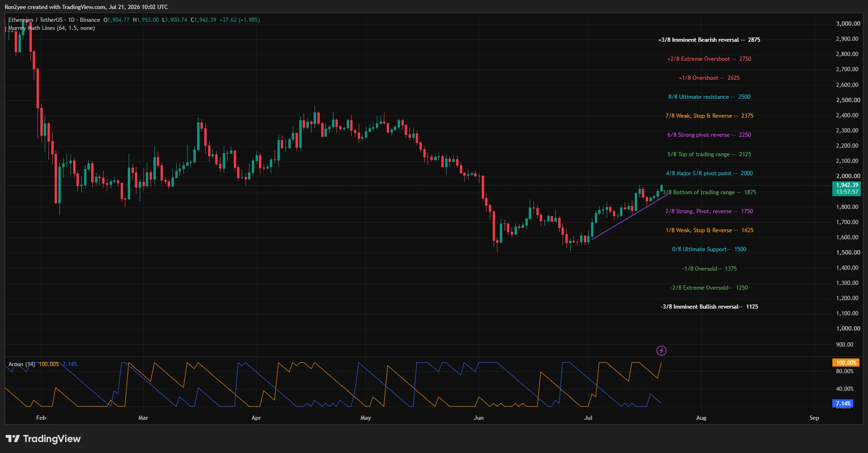Click the Aug label on time axis
Viewport: 868px width, 453px height.
click(x=701, y=418)
